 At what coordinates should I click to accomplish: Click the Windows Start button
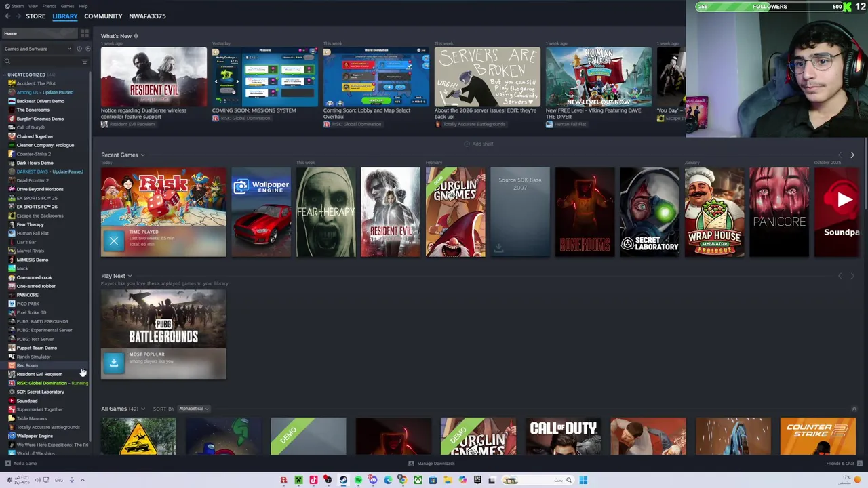click(x=583, y=480)
